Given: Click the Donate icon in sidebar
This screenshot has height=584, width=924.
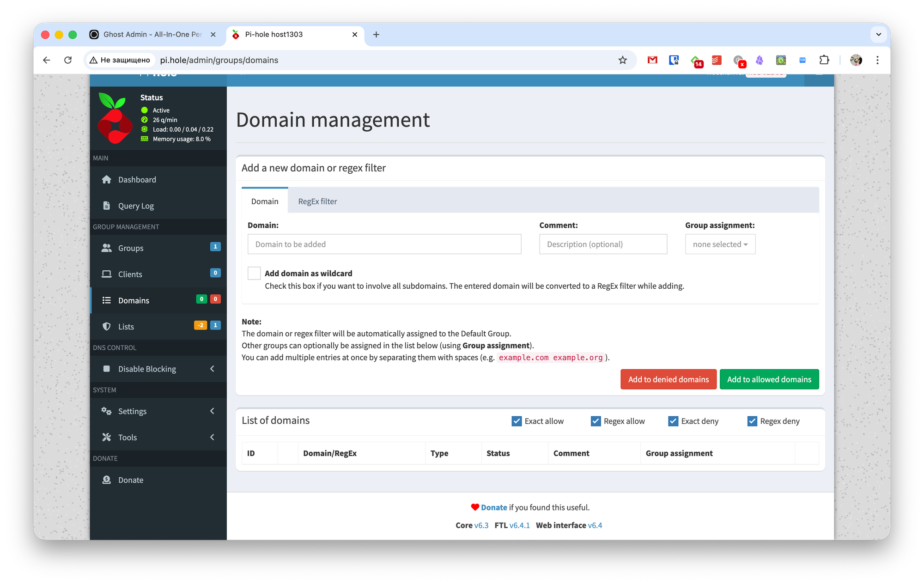Looking at the screenshot, I should [x=107, y=480].
